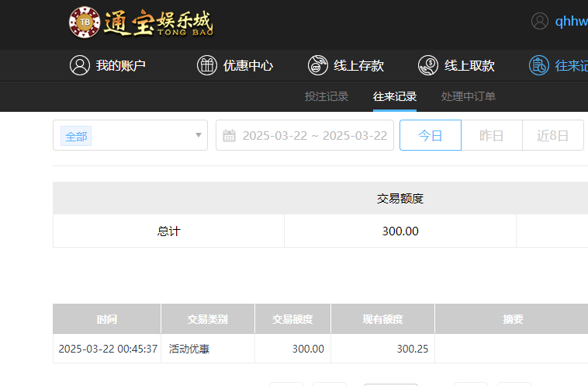This screenshot has height=386, width=588.
Task: Click the 时间 column header
Action: click(107, 318)
